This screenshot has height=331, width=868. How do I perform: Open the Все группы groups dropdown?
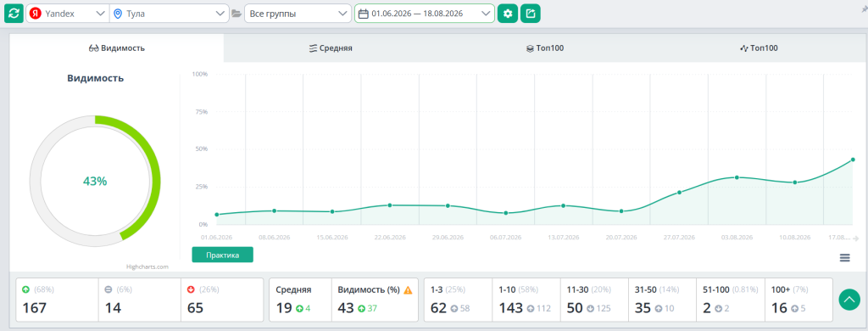pos(298,14)
